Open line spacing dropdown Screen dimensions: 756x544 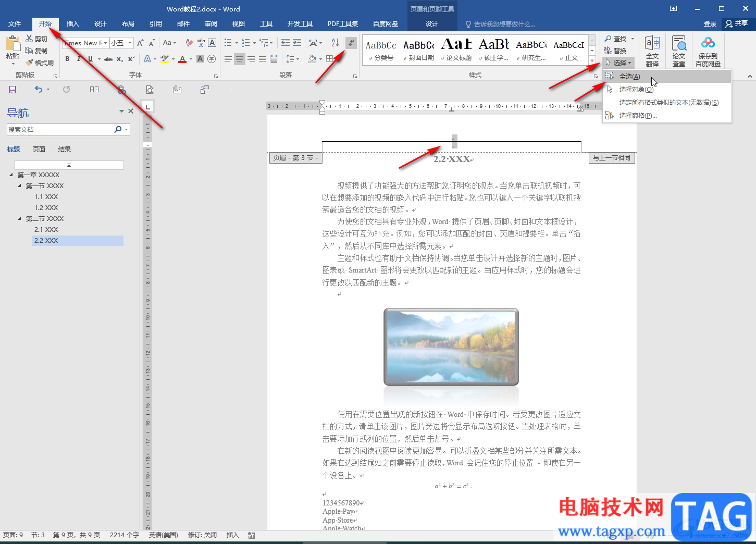pyautogui.click(x=292, y=59)
